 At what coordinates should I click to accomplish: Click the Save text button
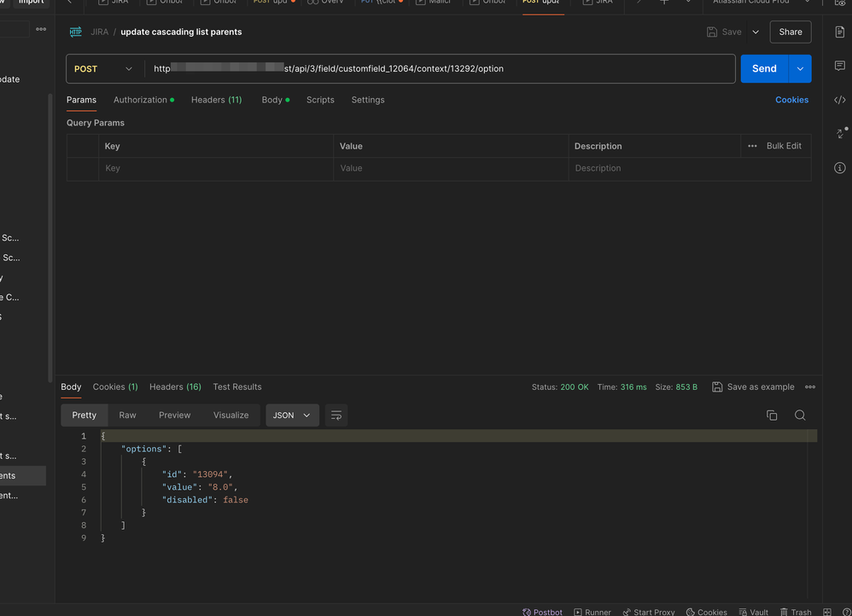pyautogui.click(x=732, y=32)
